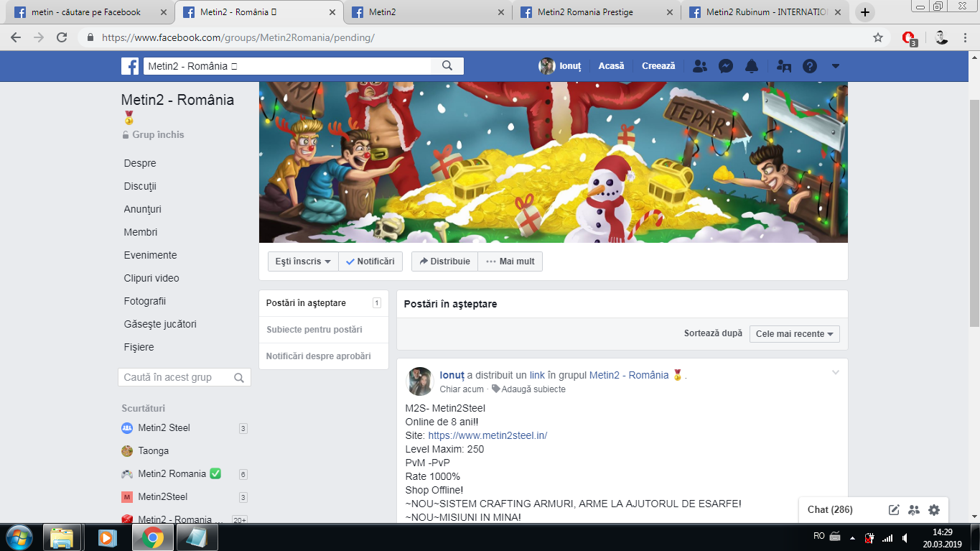Open Găsește jucători section
The width and height of the screenshot is (980, 551).
[x=160, y=324]
